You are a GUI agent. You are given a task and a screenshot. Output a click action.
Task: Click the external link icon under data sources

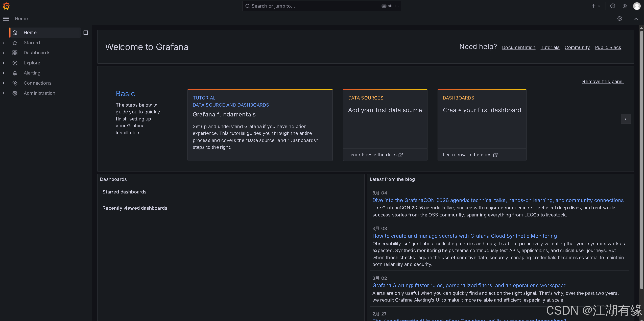[401, 155]
